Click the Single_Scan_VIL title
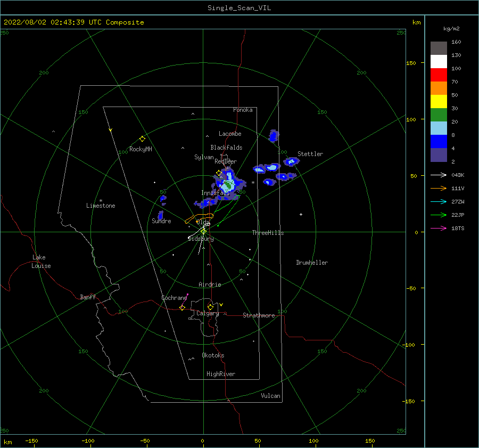Screen dimensions: 479x448 239,8
